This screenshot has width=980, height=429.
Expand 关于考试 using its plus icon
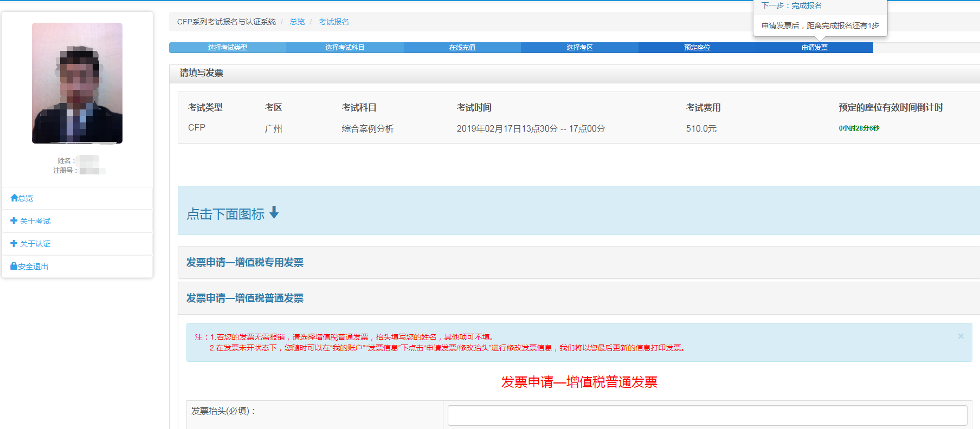point(14,220)
